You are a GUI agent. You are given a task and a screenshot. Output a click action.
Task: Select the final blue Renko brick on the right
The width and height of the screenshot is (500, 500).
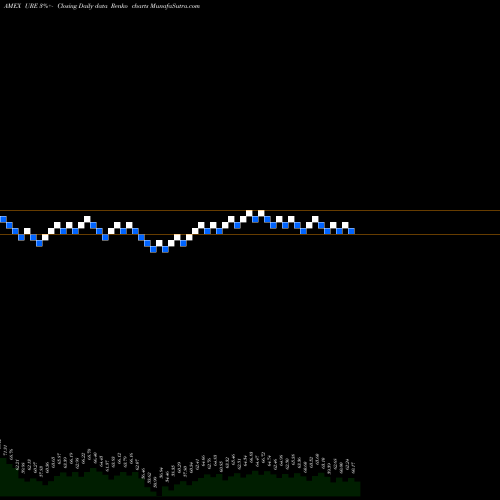[352, 231]
